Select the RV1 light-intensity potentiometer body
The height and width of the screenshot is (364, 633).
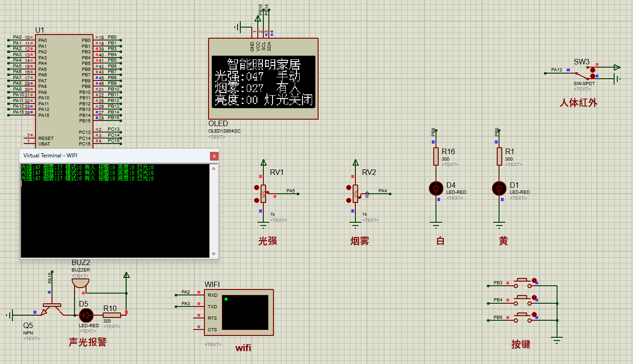pos(263,193)
